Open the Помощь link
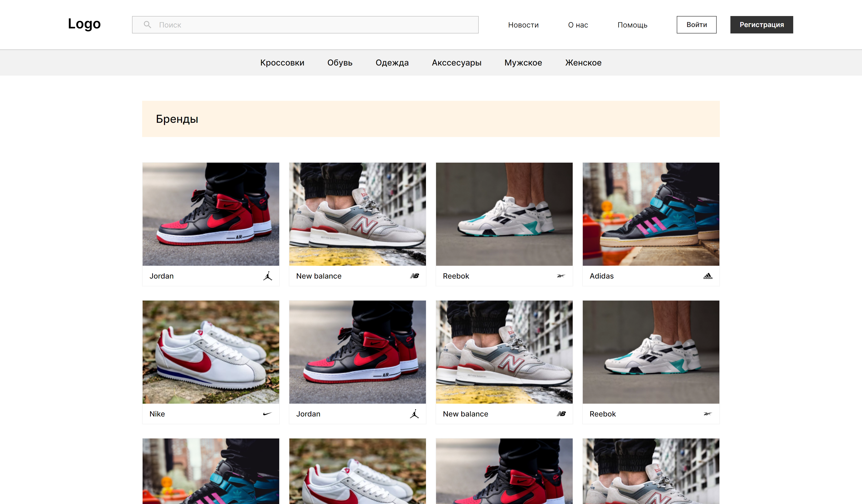Image resolution: width=862 pixels, height=504 pixels. 632,25
